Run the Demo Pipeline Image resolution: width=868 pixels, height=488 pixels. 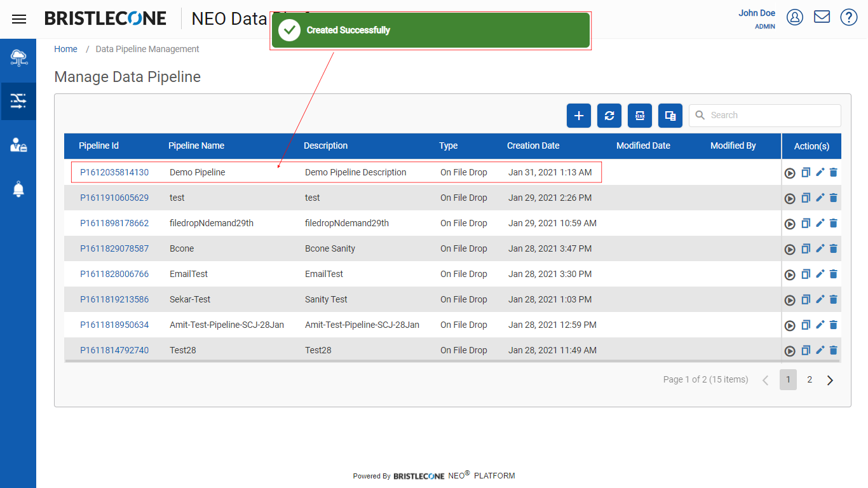[790, 173]
